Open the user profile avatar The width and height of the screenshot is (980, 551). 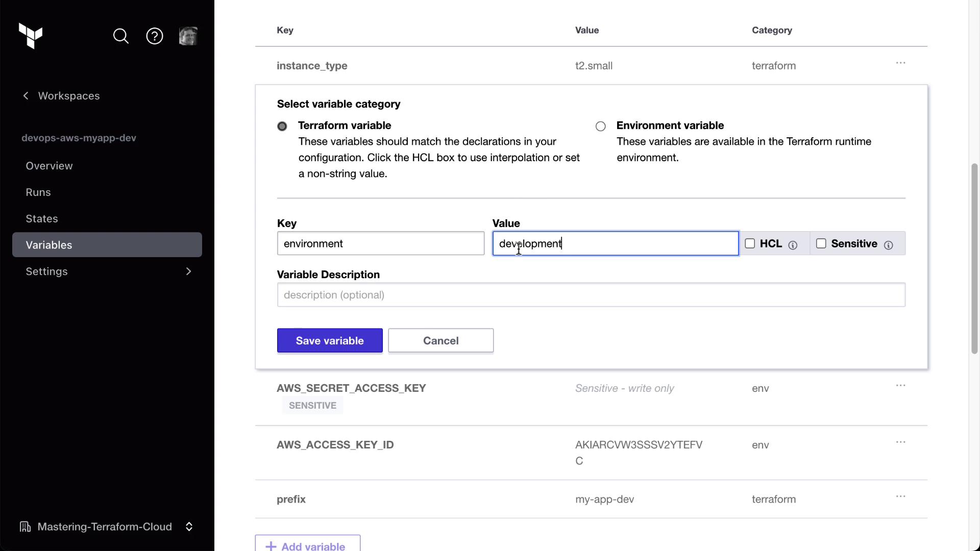[188, 36]
